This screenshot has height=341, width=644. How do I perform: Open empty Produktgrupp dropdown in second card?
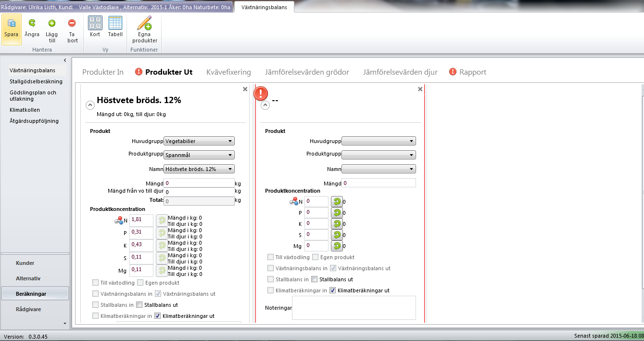pyautogui.click(x=379, y=155)
